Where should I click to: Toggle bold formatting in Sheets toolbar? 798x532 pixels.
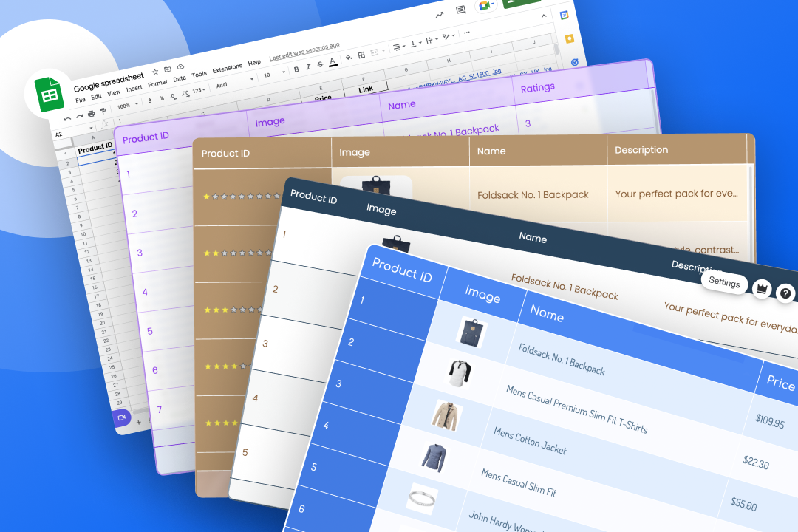click(x=296, y=69)
